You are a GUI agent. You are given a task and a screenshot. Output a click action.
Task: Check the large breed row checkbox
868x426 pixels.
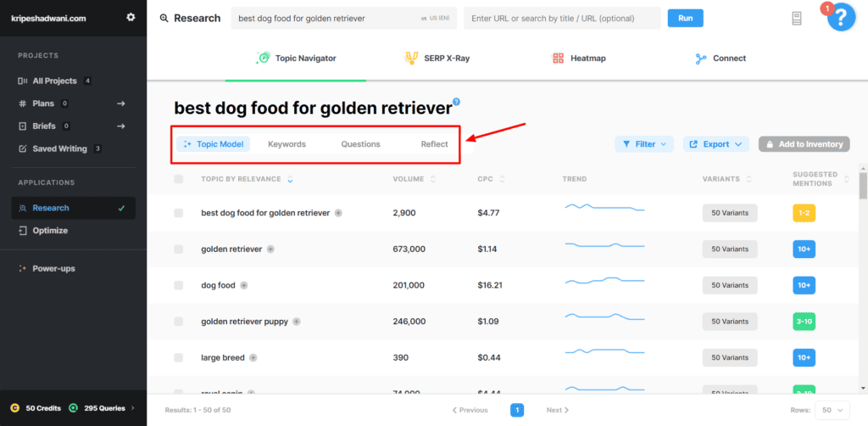[178, 357]
